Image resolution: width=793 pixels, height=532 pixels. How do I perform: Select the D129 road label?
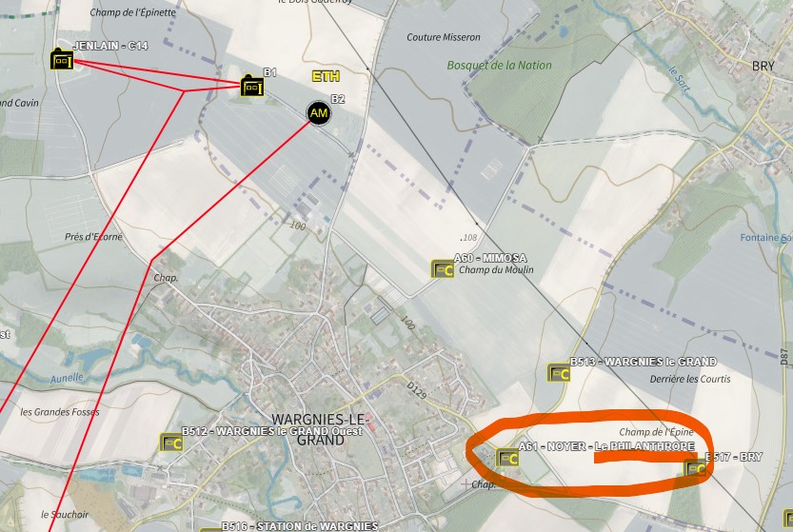(416, 390)
